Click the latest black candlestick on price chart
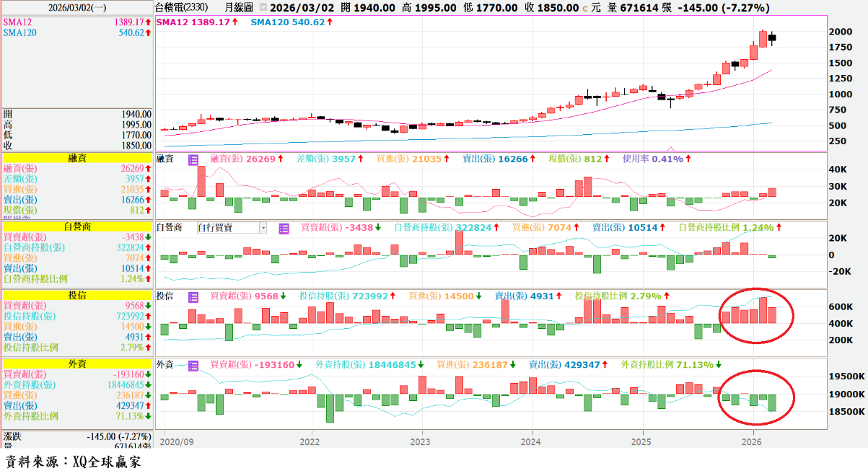Image resolution: width=868 pixels, height=476 pixels. pyautogui.click(x=771, y=38)
